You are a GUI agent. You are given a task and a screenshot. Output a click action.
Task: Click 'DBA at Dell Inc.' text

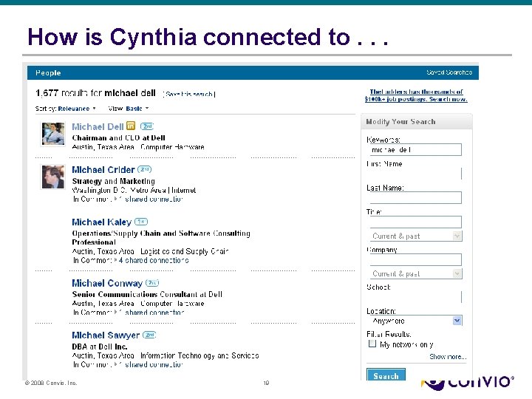[x=100, y=347]
